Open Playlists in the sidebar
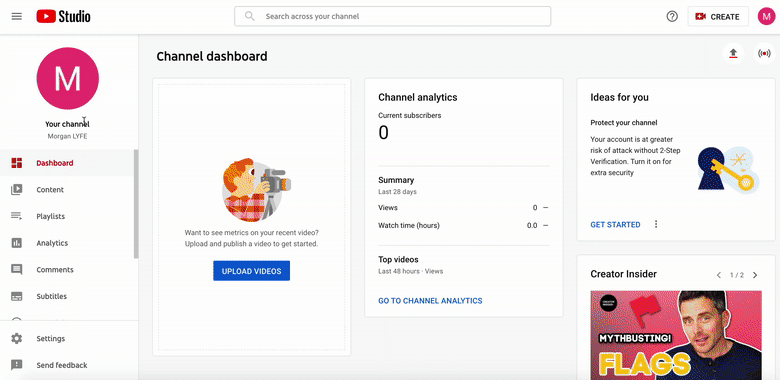The width and height of the screenshot is (780, 380). tap(67, 216)
